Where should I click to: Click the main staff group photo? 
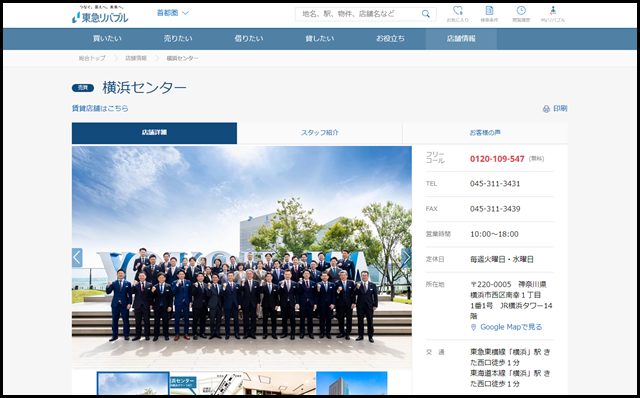[242, 258]
